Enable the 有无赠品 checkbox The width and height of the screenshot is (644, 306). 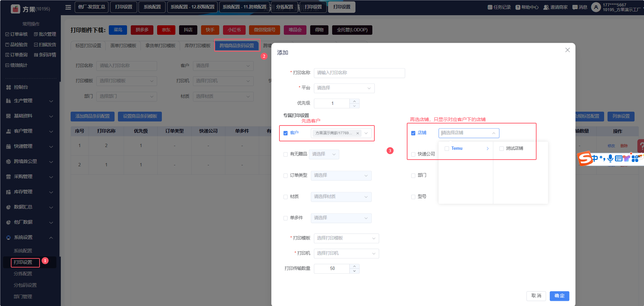click(x=286, y=155)
